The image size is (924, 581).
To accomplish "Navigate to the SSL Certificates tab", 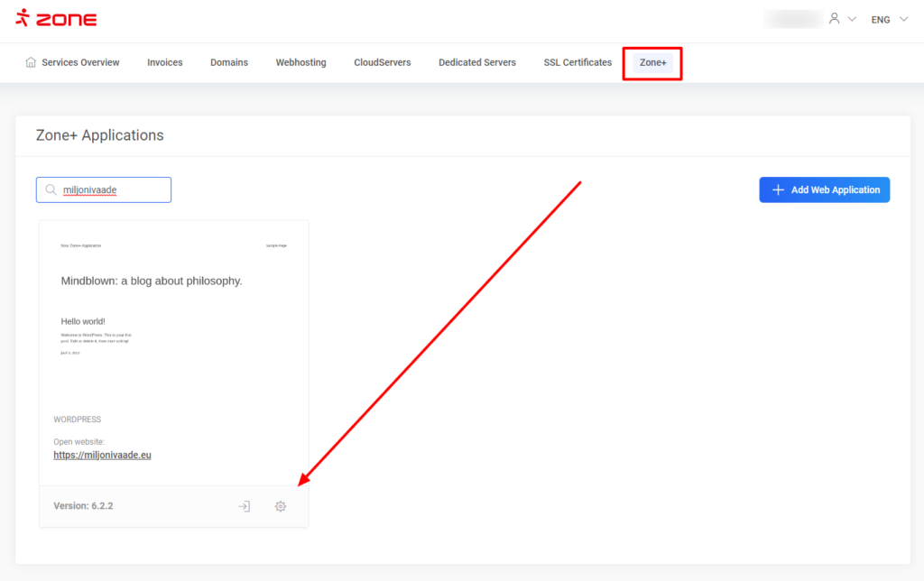I will tap(577, 63).
